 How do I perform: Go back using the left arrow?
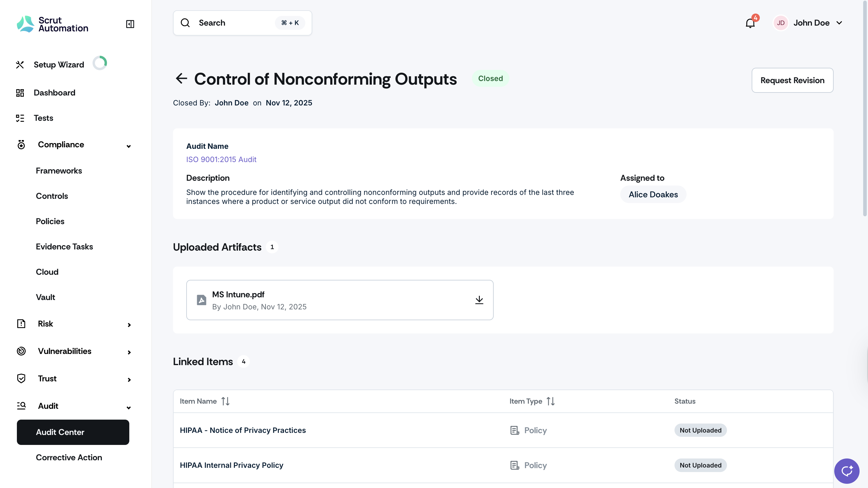pyautogui.click(x=181, y=78)
